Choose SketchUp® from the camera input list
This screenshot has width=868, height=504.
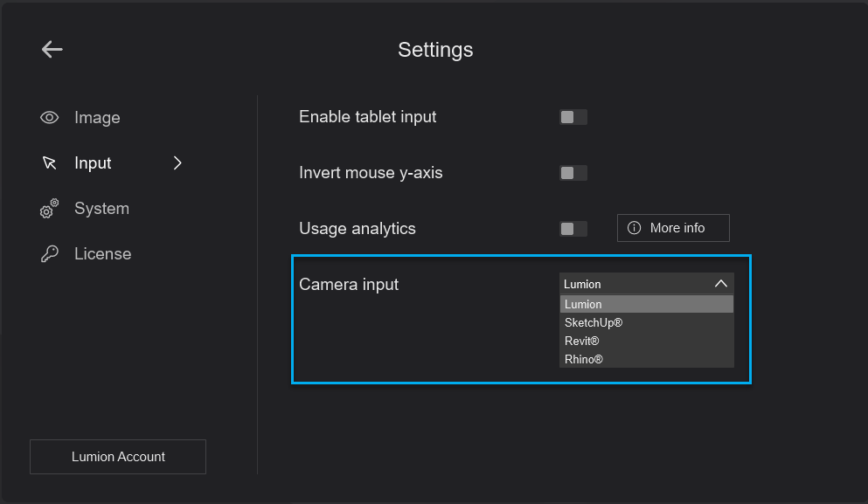tap(647, 322)
